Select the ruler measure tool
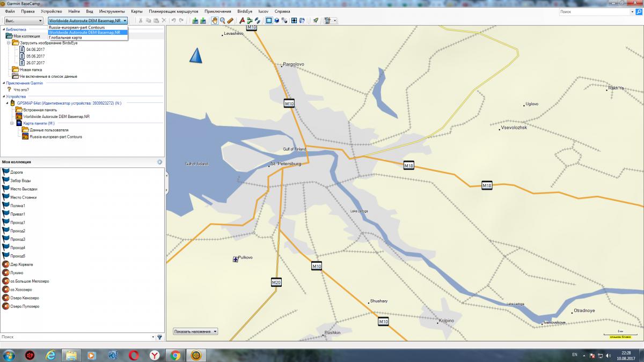Screen dimensions: 644x362 point(230,20)
